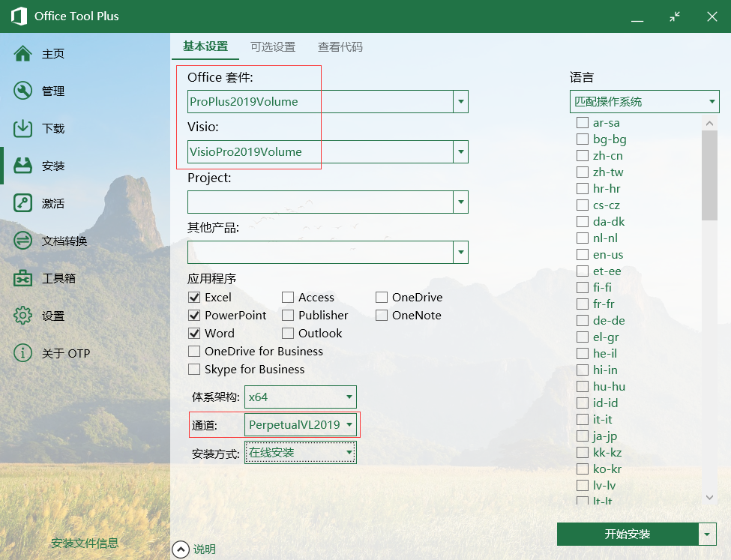Open the 体系架构 x64 dropdown
Viewport: 731px width, 560px height.
[x=349, y=397]
